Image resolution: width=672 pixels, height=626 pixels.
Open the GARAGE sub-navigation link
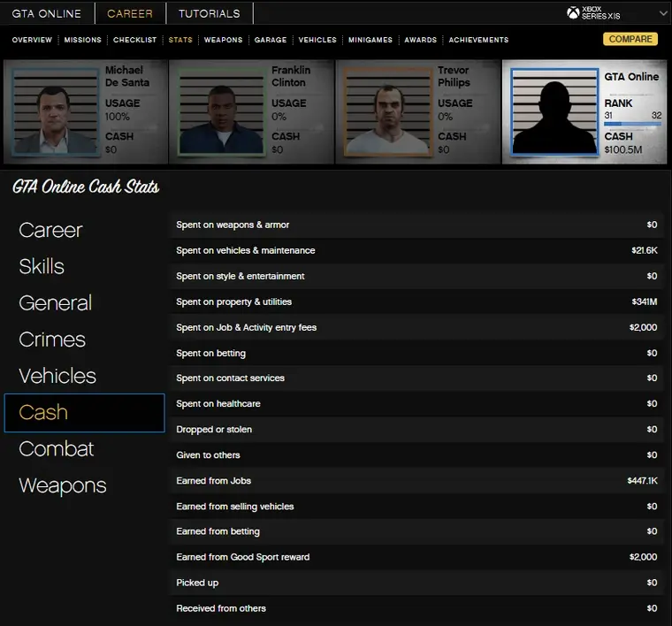pyautogui.click(x=271, y=40)
